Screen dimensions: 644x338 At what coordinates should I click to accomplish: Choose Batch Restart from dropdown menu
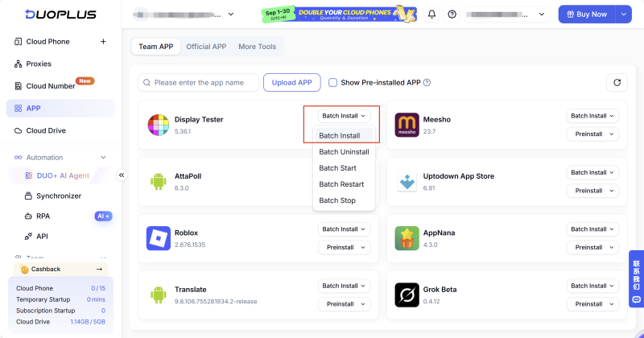344,184
